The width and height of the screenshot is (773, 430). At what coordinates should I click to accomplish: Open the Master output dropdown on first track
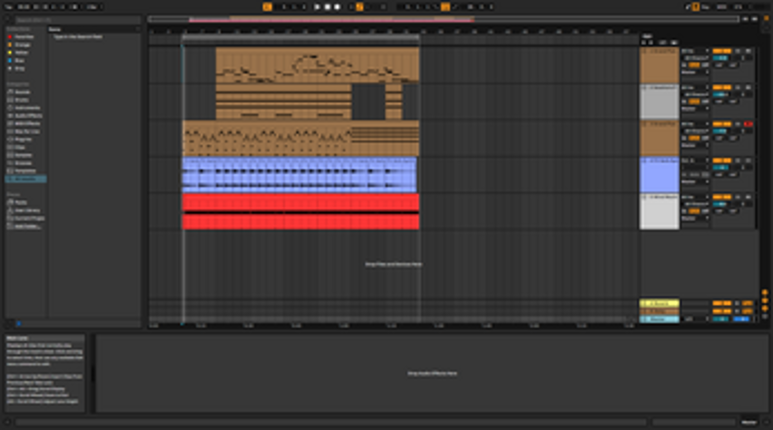[695, 72]
